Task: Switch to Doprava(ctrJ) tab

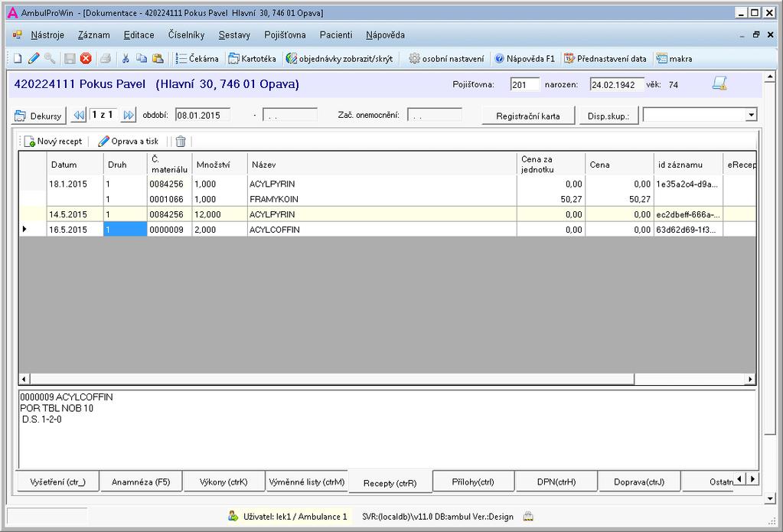Action: pyautogui.click(x=639, y=482)
